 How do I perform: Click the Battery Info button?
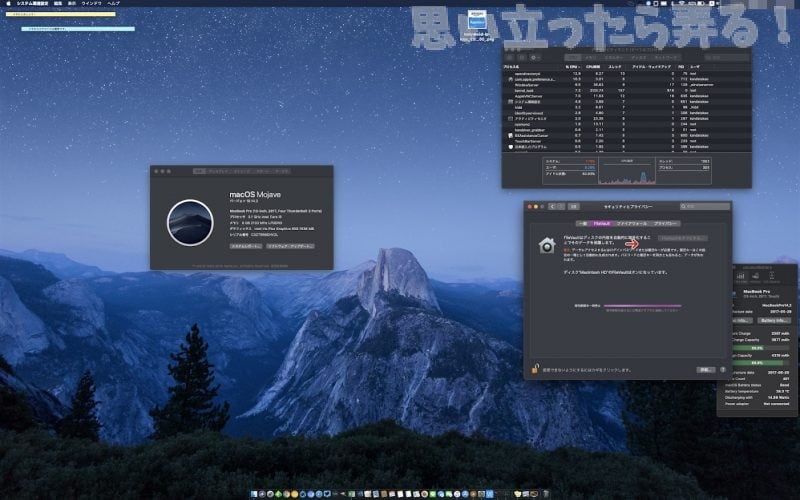774,320
